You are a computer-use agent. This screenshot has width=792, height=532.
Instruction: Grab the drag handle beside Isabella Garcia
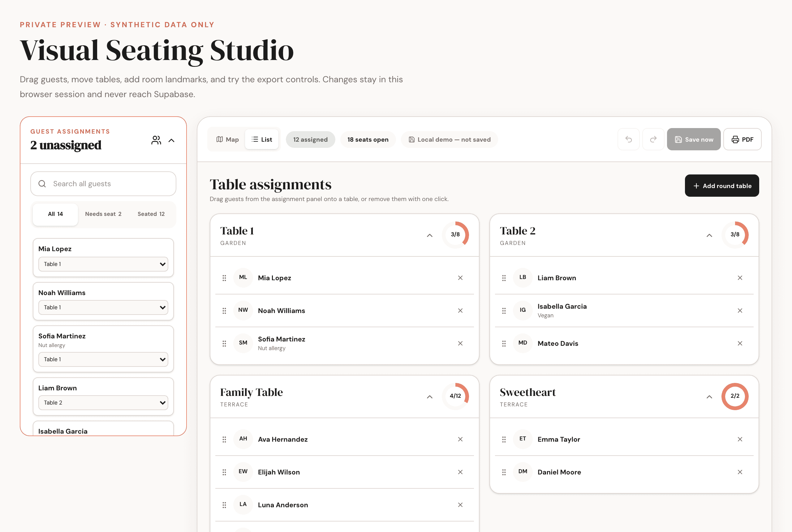504,311
